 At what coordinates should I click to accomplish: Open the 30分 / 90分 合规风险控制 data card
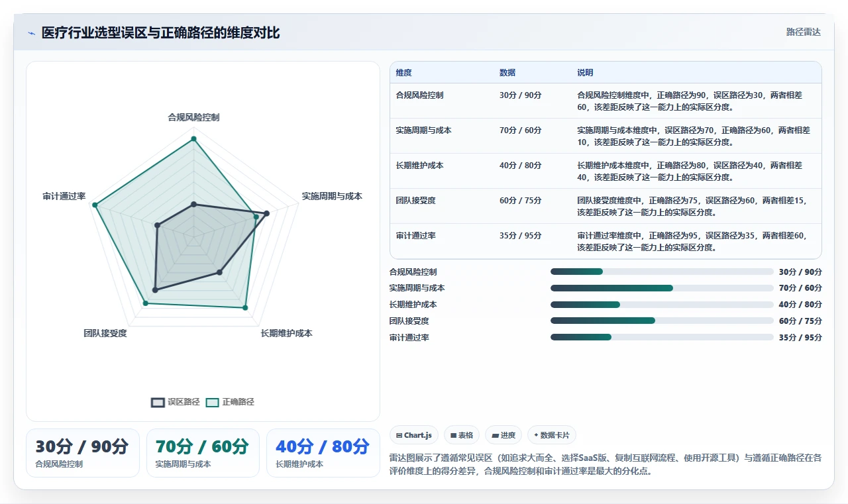(83, 453)
